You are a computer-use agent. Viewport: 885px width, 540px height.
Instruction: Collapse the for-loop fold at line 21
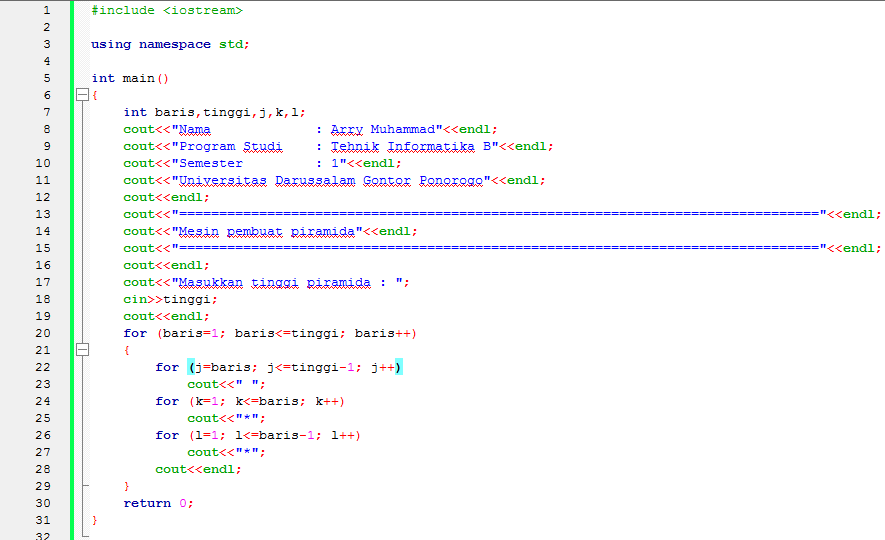[82, 350]
